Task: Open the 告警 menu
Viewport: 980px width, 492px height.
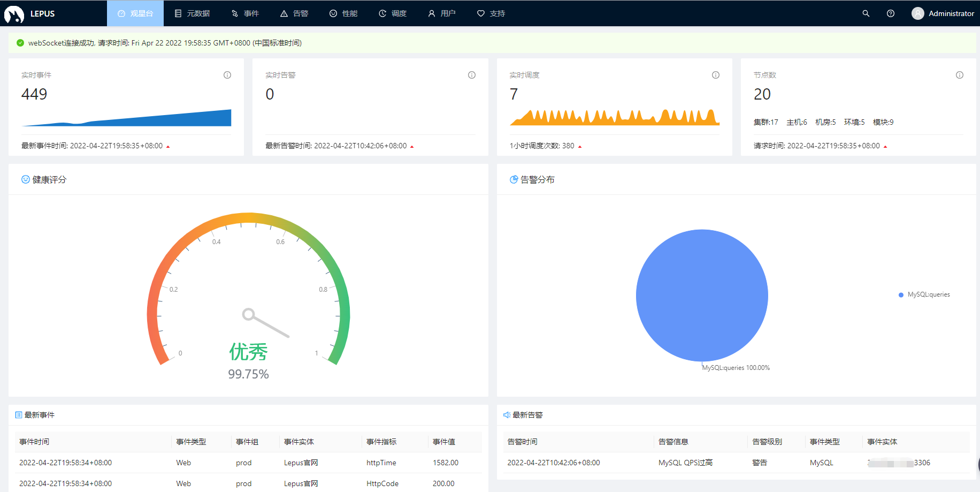Action: (294, 13)
